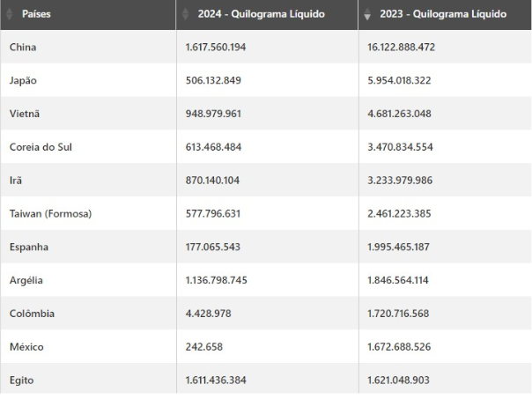Click Espanha in the countries column
This screenshot has height=399, width=532.
[x=31, y=247]
